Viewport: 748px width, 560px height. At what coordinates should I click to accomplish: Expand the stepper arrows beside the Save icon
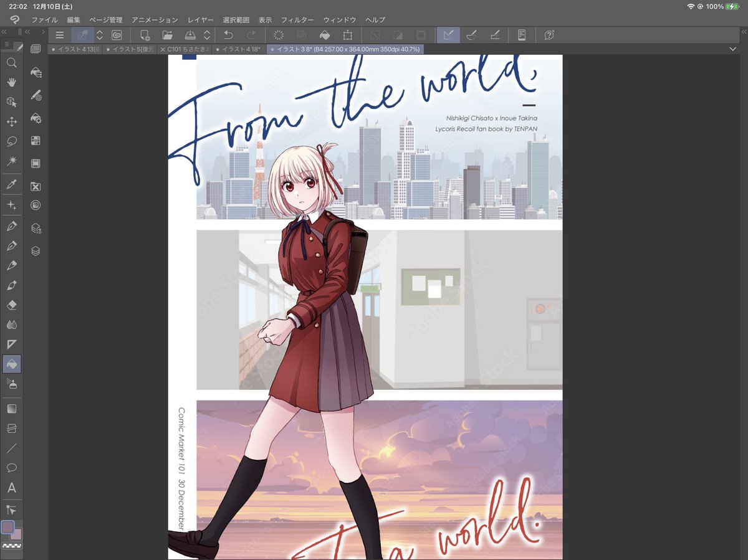(x=207, y=36)
